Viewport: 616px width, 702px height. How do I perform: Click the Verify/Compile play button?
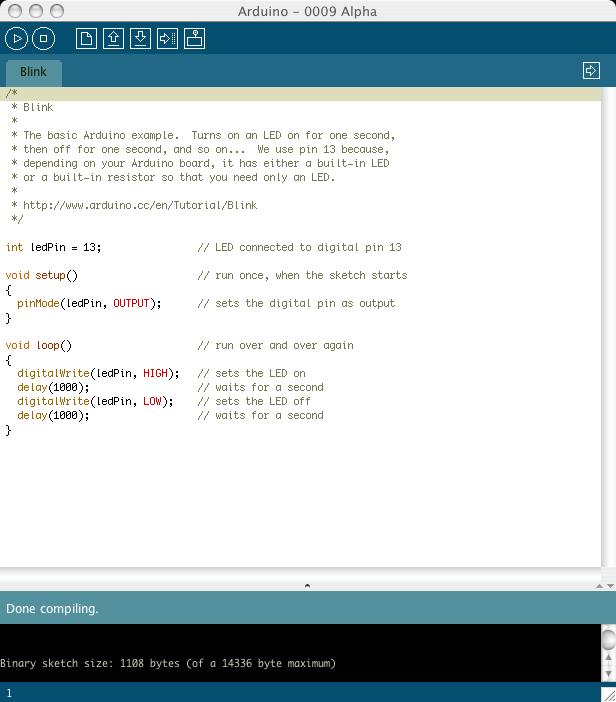click(x=17, y=39)
